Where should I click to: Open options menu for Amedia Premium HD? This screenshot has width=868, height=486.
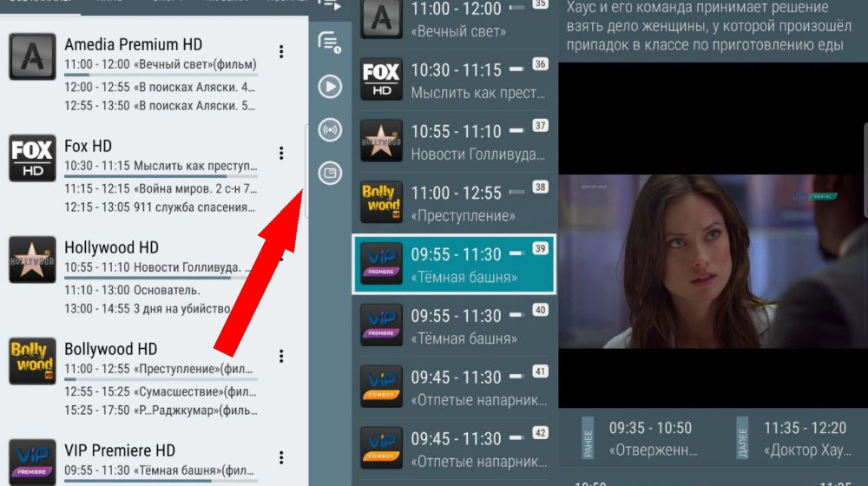tap(281, 51)
